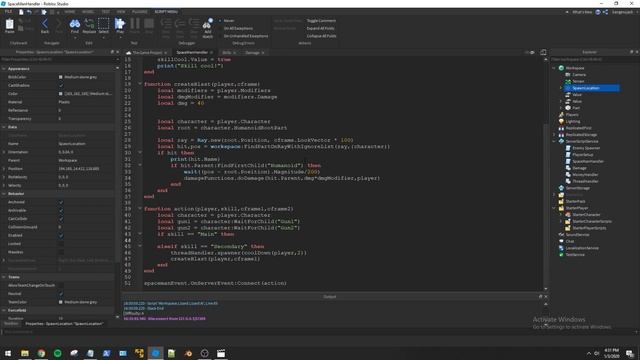640x360 pixels.
Task: Select ServerScriptService in Explorer
Action: click(x=582, y=141)
